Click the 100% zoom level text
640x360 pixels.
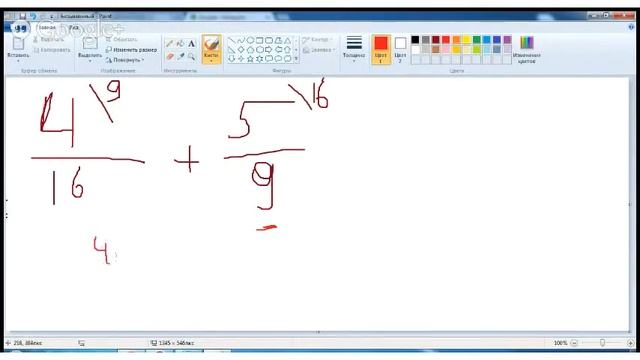560,343
